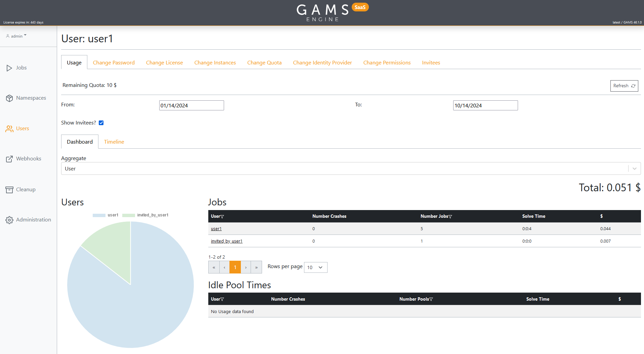
Task: Click the filter icon on Jobs User column
Action: (x=222, y=217)
